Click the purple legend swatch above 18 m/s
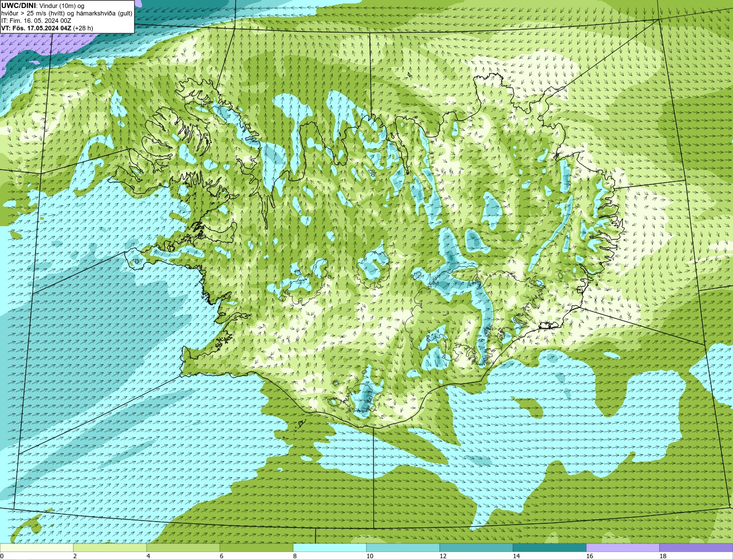 (696, 548)
